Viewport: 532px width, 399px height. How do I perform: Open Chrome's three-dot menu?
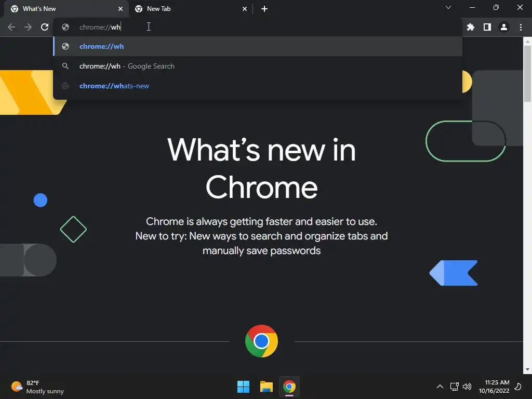521,27
